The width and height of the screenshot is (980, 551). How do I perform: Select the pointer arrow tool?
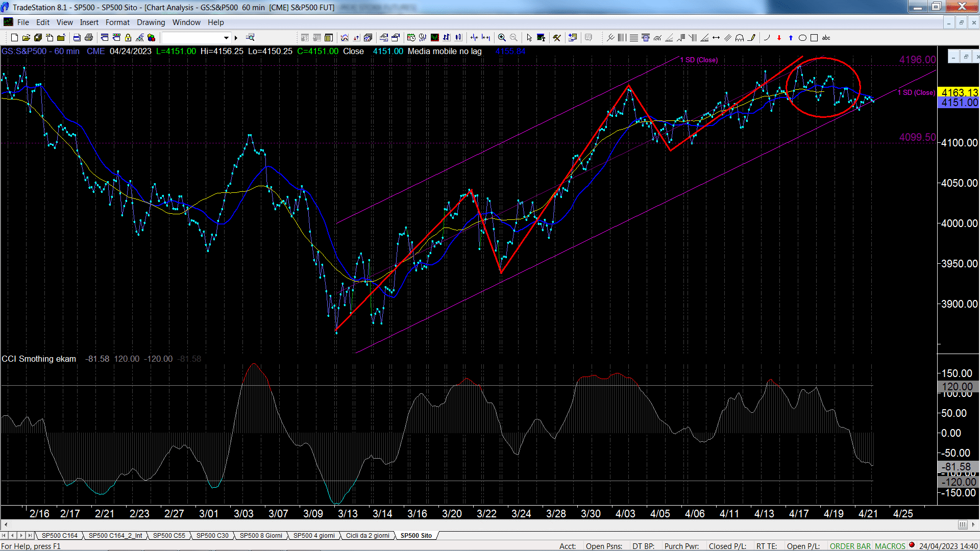529,37
